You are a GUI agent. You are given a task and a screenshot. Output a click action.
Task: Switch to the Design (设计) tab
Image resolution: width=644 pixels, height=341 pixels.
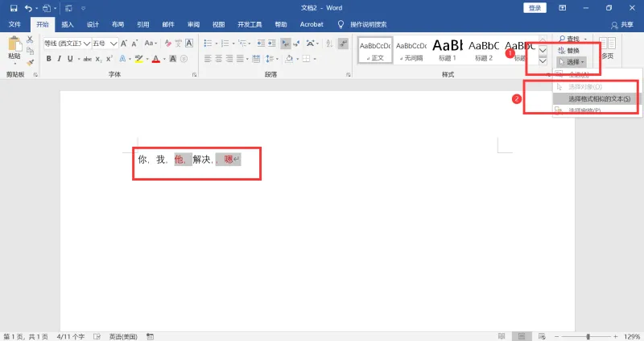[93, 25]
